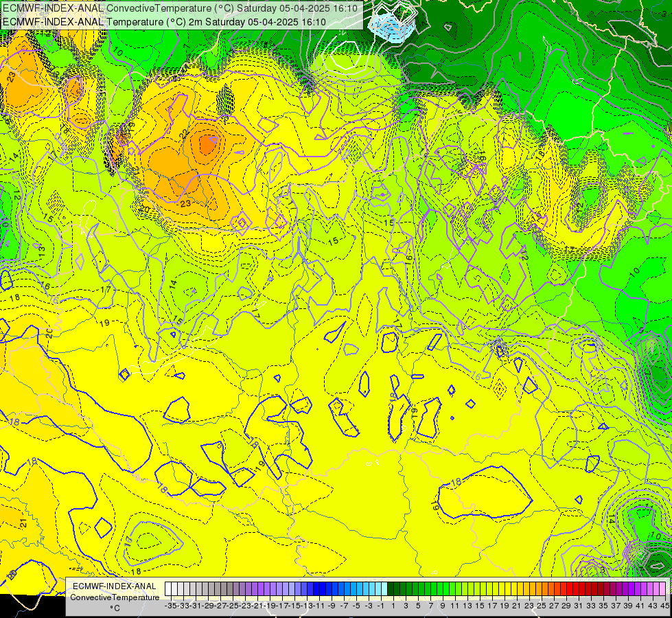This screenshot has height=618, width=672.
Task: Click the green legend swatch above 7
Action: point(427,588)
